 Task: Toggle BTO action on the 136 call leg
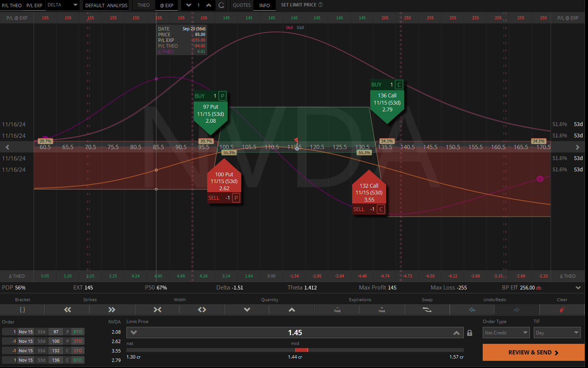[x=78, y=360]
